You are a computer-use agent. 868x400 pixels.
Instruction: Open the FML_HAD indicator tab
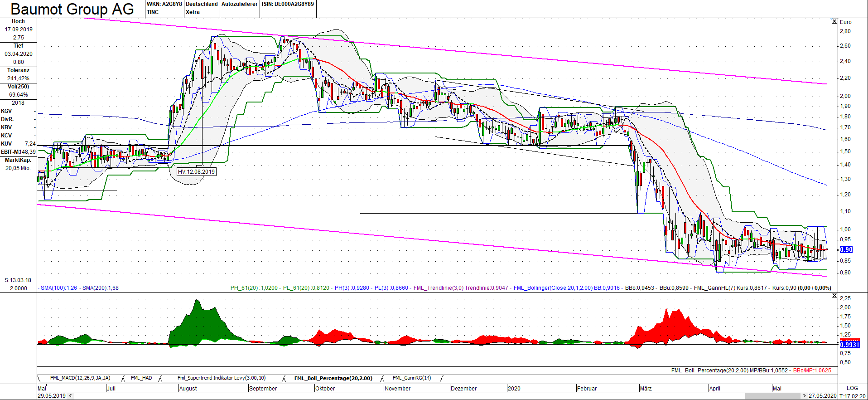pyautogui.click(x=141, y=378)
